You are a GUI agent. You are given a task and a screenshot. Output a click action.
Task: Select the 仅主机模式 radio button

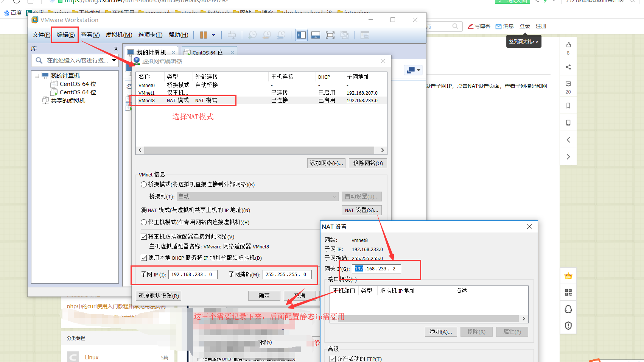[x=144, y=222]
